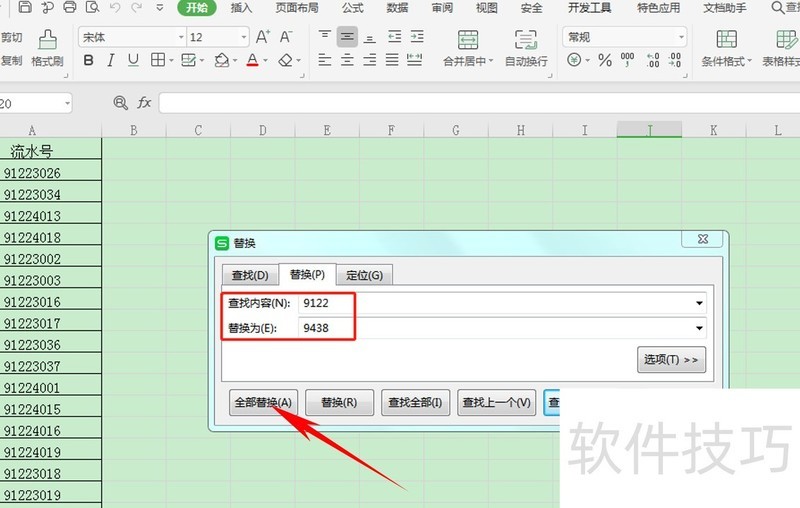800x508 pixels.
Task: Open the font size dropdown (12)
Action: [x=244, y=37]
